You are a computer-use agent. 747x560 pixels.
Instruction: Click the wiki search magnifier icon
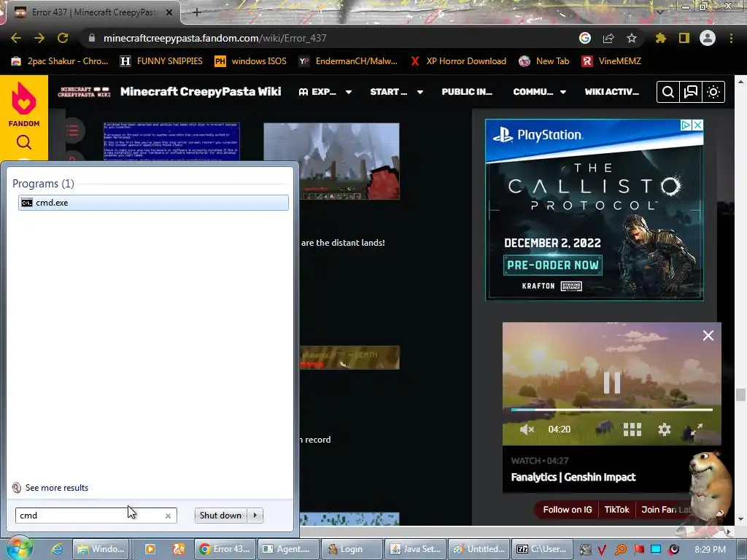[x=668, y=92]
